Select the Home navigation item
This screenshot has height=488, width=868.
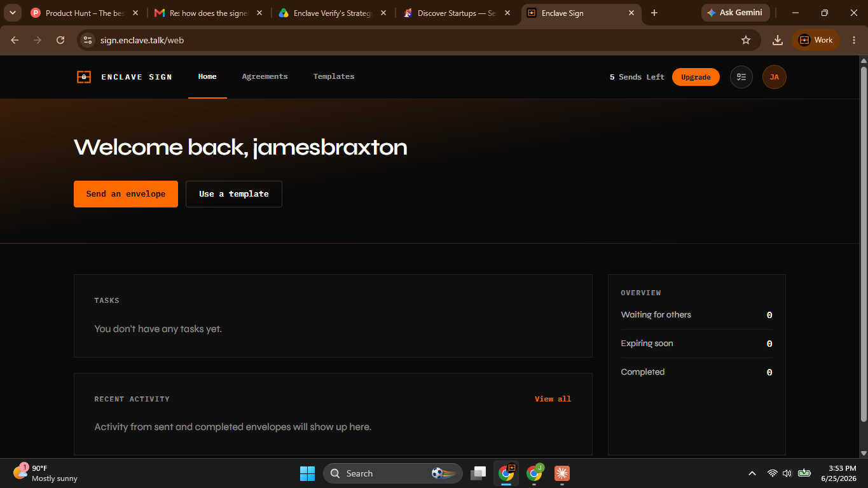click(207, 76)
